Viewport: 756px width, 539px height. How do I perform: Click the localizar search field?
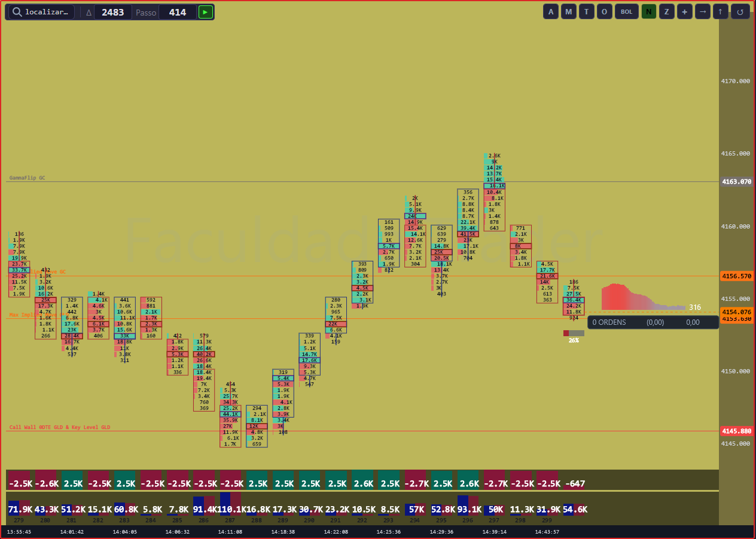(42, 12)
